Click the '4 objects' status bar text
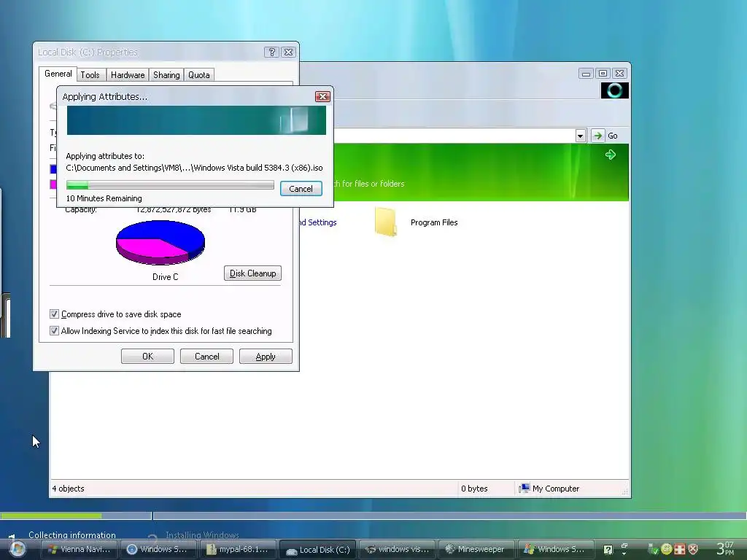 (68, 489)
